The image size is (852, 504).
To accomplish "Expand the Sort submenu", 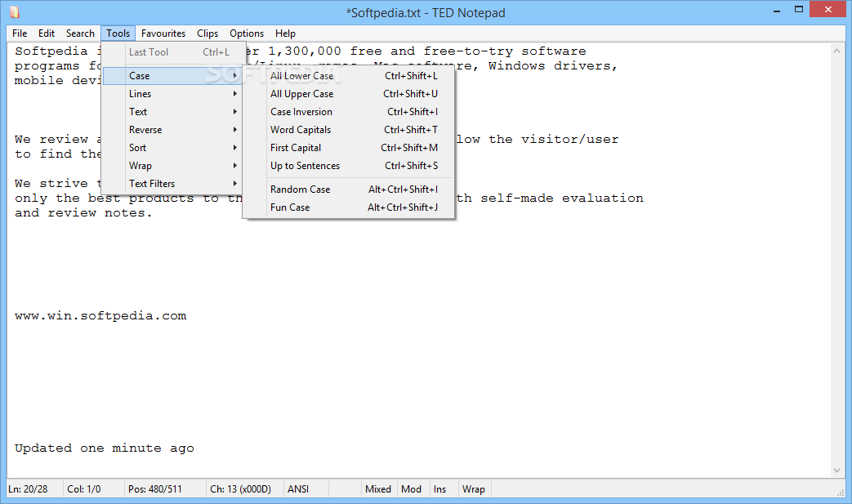I will pos(173,148).
